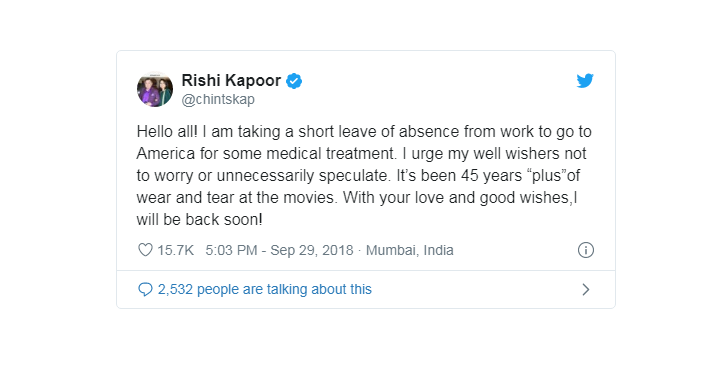
Task: Click the 15.7K likes count
Action: [176, 250]
